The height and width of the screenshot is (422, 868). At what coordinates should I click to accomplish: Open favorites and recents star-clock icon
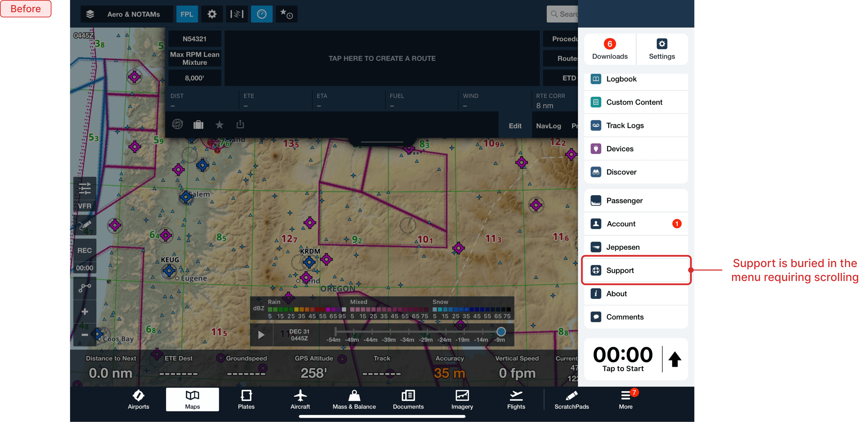pyautogui.click(x=287, y=14)
